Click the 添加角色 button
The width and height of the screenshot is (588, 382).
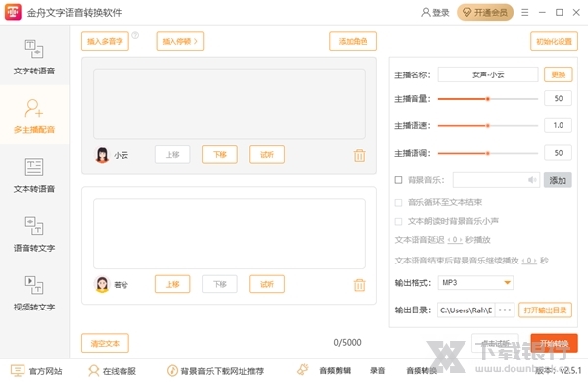tap(353, 41)
